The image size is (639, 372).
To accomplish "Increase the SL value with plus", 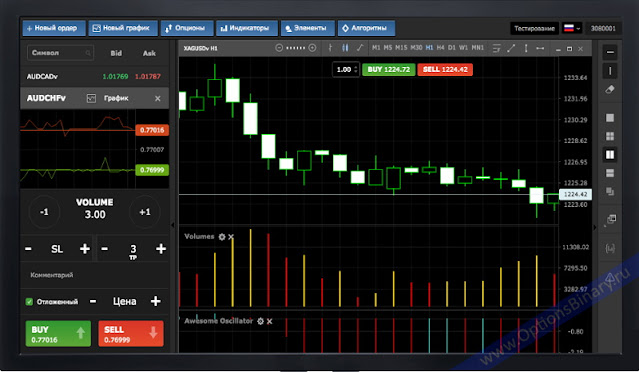I will pos(84,249).
